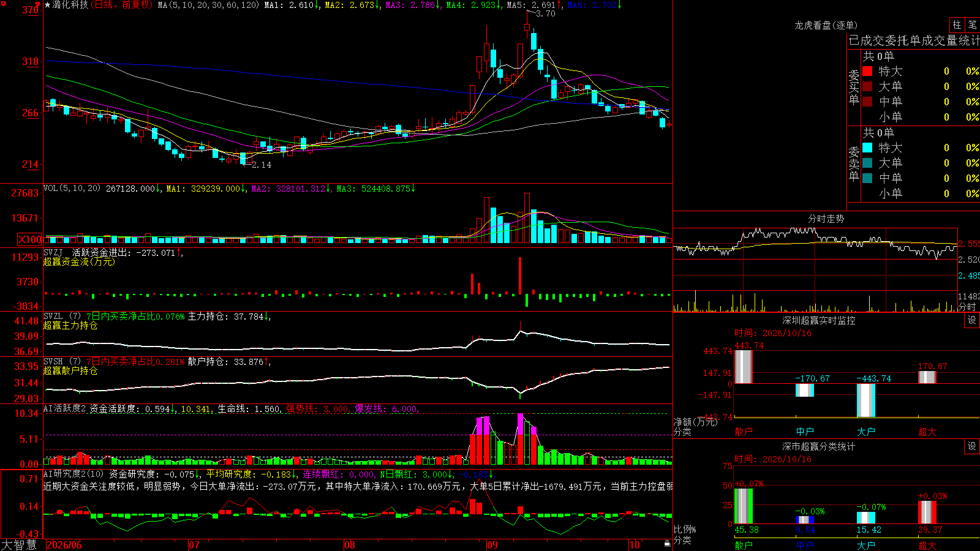
Task: Click the red 特大 buy order swatch
Action: (867, 71)
